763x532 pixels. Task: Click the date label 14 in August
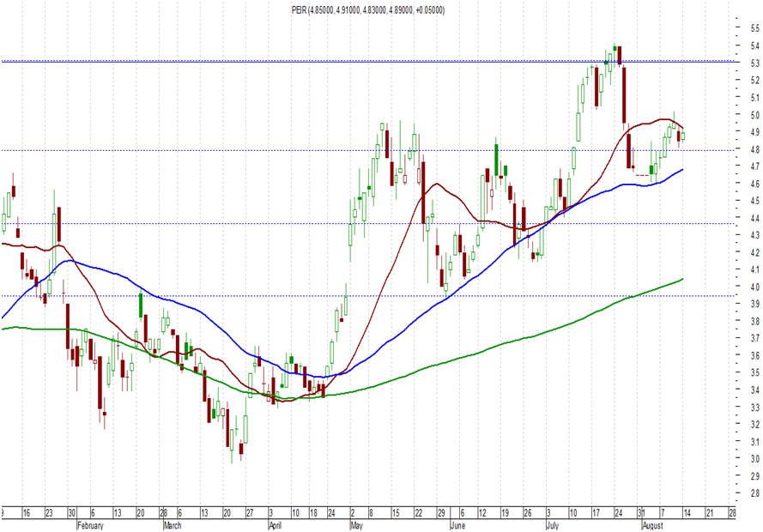pos(687,513)
